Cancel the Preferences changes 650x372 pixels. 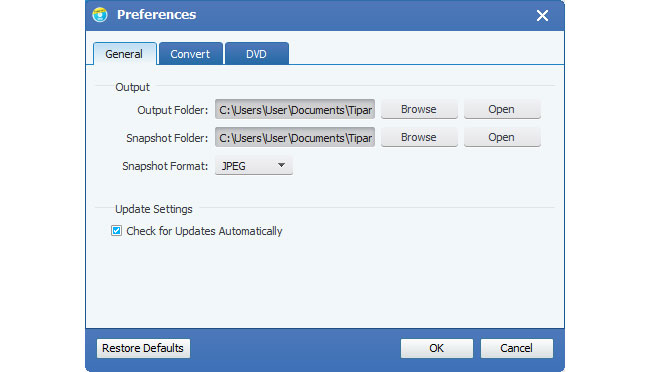pyautogui.click(x=517, y=348)
